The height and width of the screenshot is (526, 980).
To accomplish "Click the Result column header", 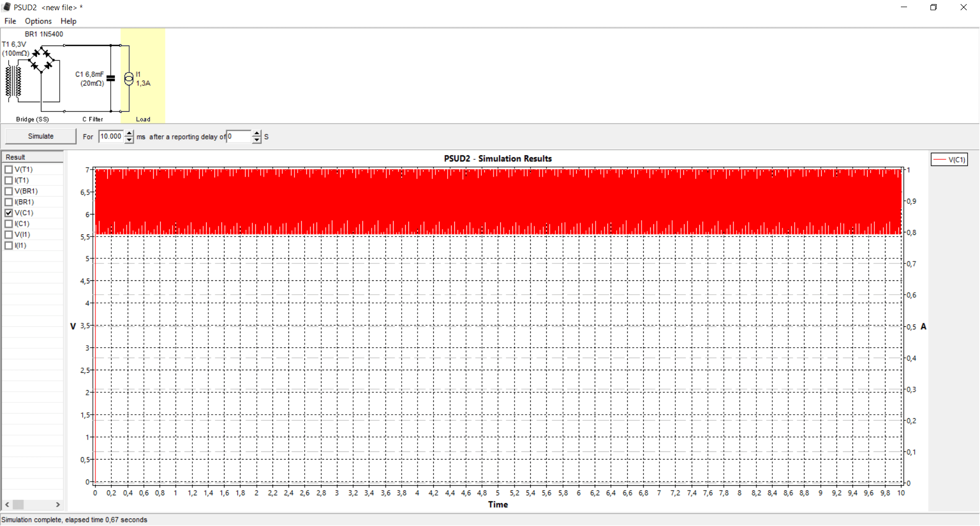I will click(33, 157).
